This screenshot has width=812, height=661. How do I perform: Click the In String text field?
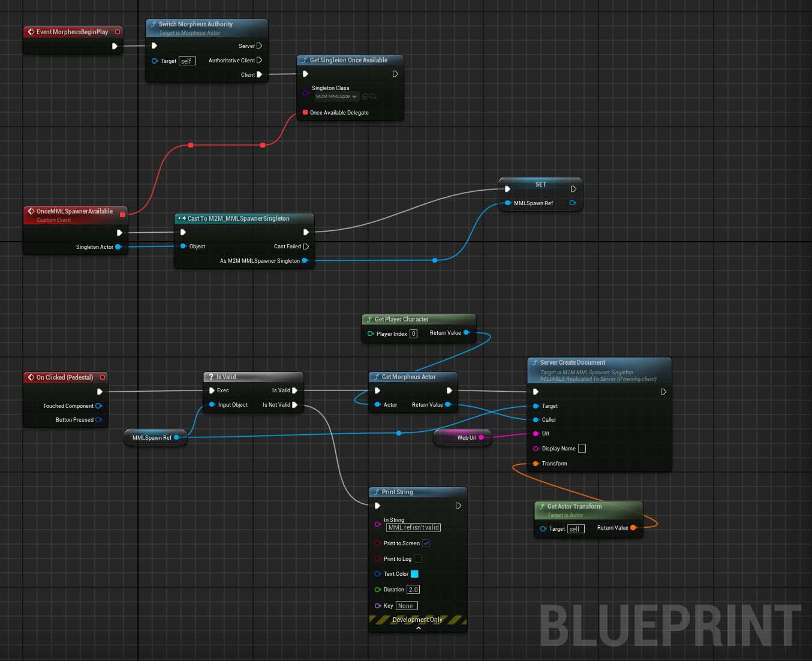pos(414,528)
